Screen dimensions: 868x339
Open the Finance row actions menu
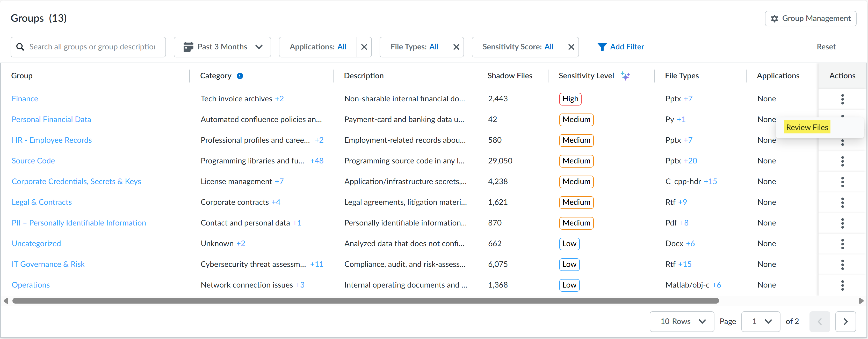tap(842, 99)
